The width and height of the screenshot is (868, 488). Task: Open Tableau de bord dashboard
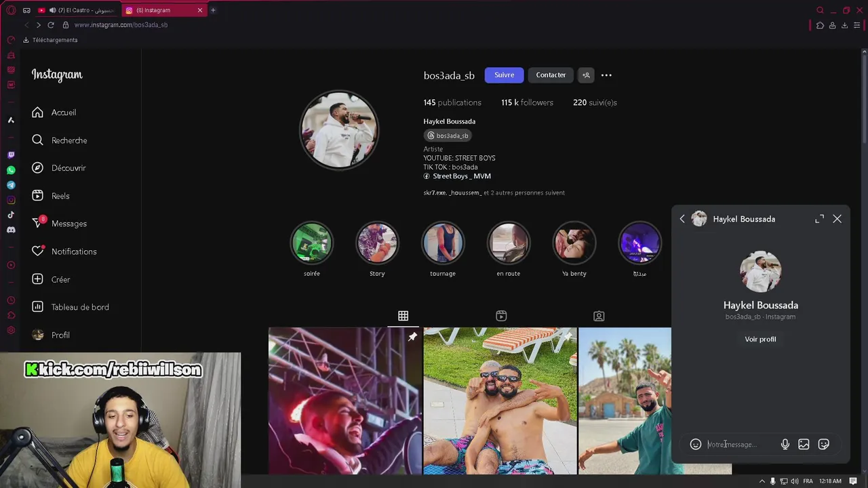[71, 307]
